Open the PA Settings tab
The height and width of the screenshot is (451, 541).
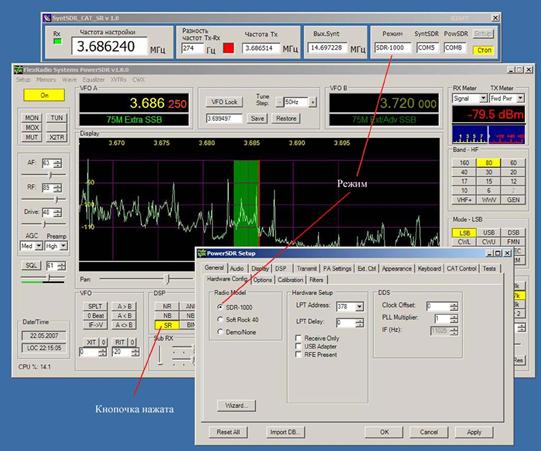(x=337, y=268)
